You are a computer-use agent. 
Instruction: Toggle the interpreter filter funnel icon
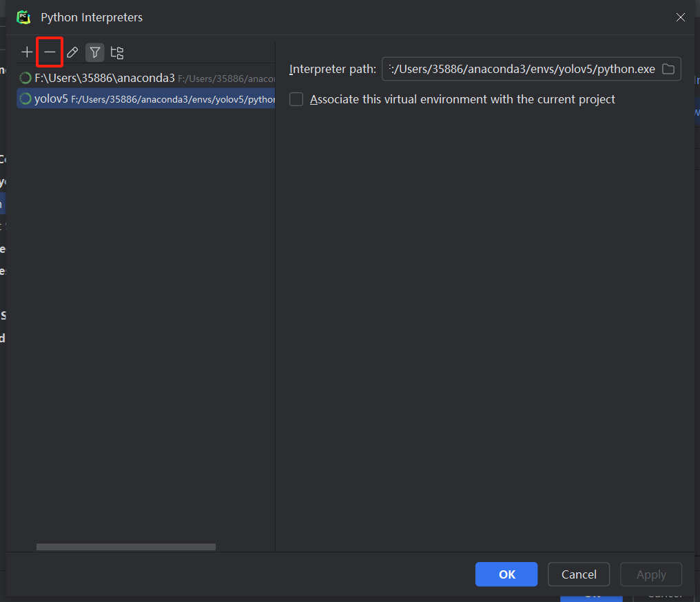(x=94, y=52)
